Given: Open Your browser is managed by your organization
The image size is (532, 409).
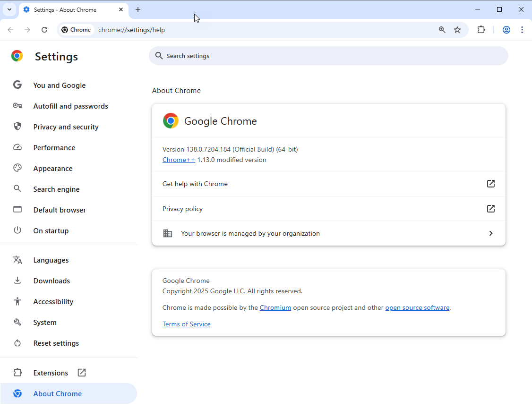Looking at the screenshot, I should click(x=328, y=233).
